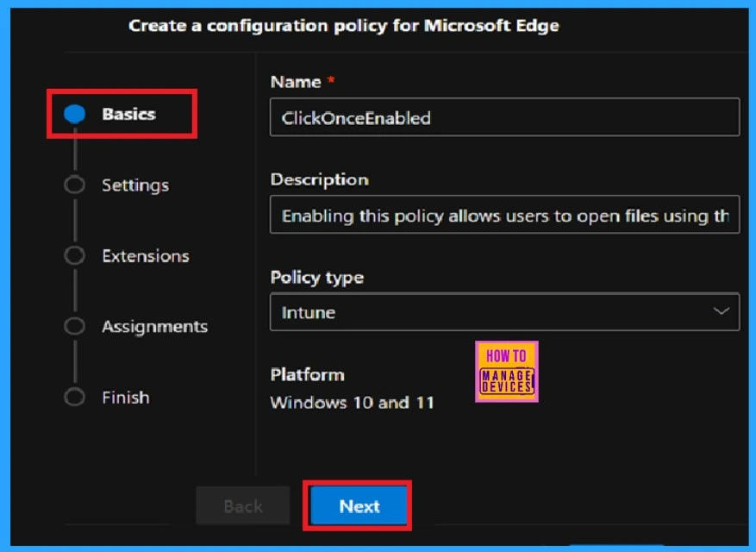Click the Assignments step circle indicator
This screenshot has width=756, height=552.
pos(75,327)
